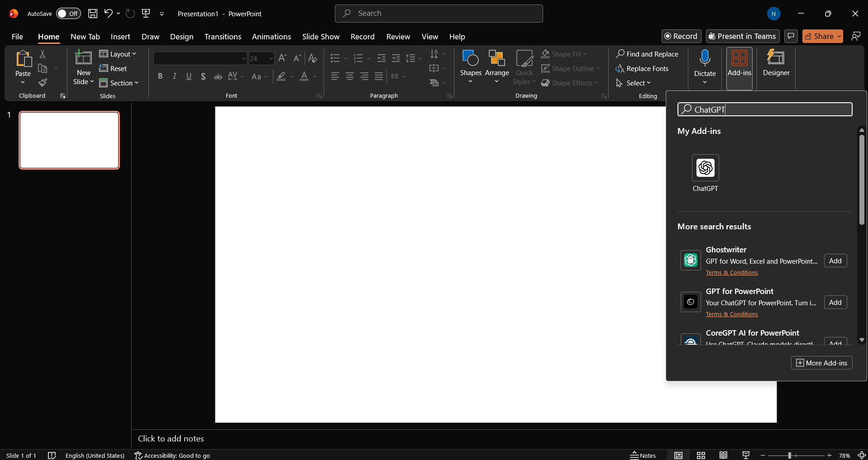The height and width of the screenshot is (460, 868).
Task: Click the zoom slider handle
Action: (789, 455)
